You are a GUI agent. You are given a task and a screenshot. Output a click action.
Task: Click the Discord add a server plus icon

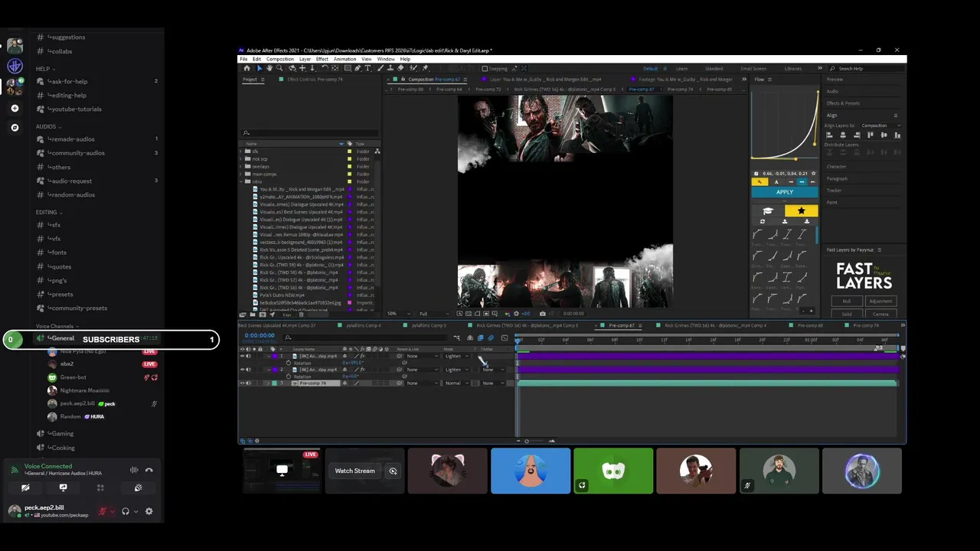(15, 108)
